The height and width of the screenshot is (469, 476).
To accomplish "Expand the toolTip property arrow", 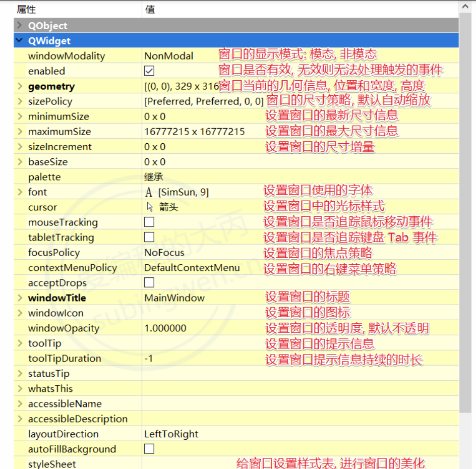I will [20, 343].
